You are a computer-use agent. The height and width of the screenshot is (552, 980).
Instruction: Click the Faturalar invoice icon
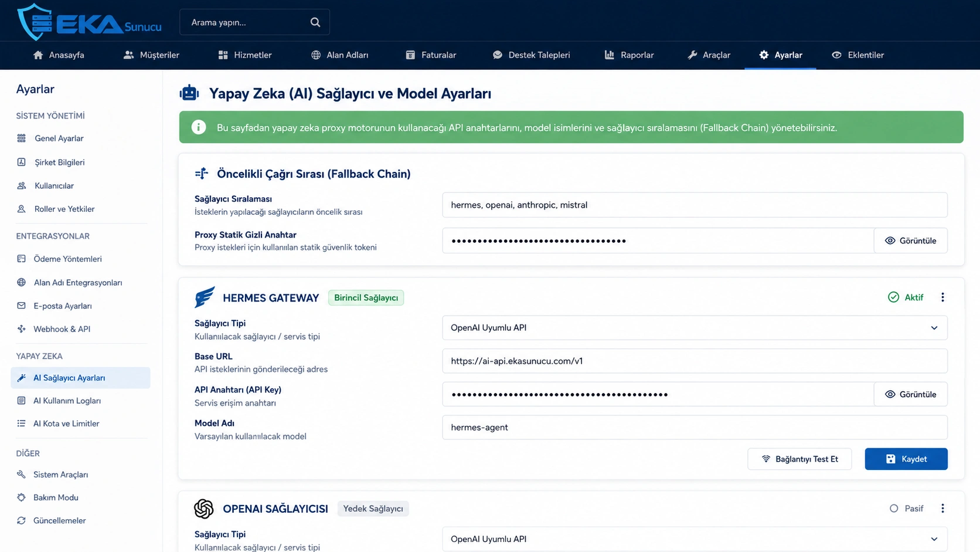click(x=410, y=55)
